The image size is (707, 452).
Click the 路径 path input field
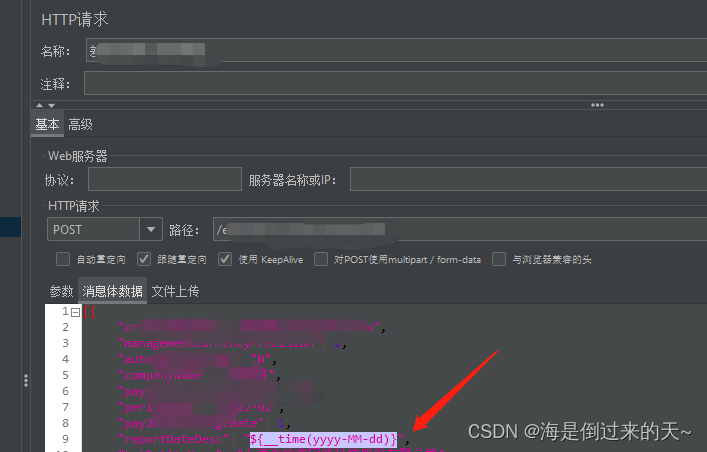[460, 229]
